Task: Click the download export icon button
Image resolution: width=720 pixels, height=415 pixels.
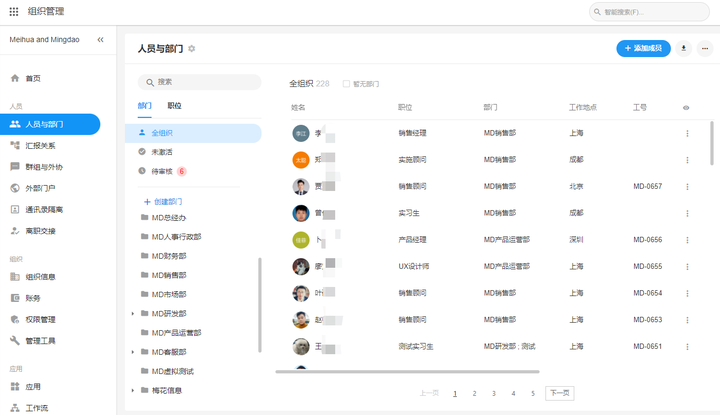Action: (x=683, y=48)
